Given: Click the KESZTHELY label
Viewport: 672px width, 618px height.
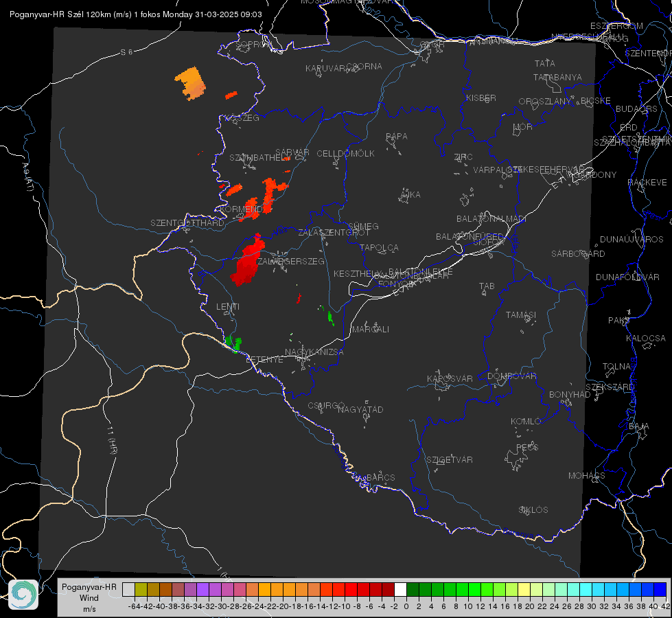Looking at the screenshot, I should click(358, 273).
